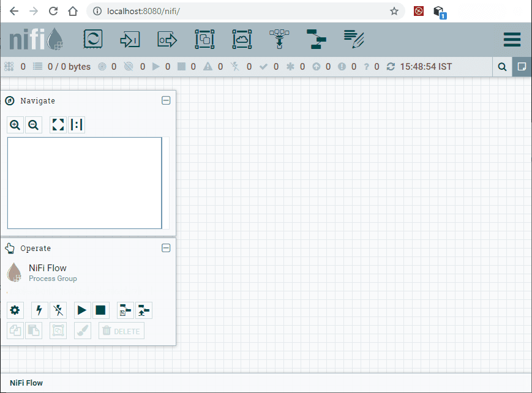Image resolution: width=532 pixels, height=393 pixels.
Task: Start the flow with play button
Action: [x=82, y=310]
